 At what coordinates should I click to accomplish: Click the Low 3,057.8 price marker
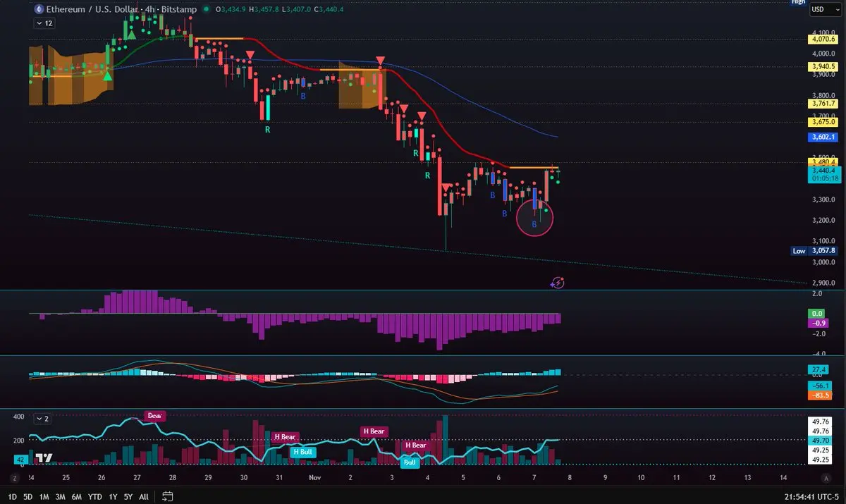click(x=814, y=250)
